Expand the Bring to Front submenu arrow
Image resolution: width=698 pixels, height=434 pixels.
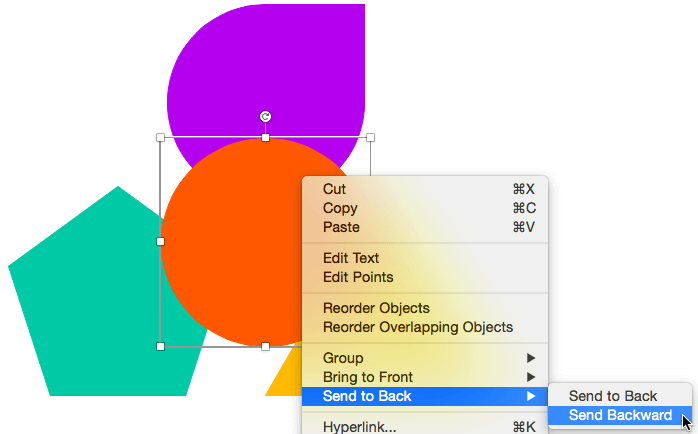(531, 377)
